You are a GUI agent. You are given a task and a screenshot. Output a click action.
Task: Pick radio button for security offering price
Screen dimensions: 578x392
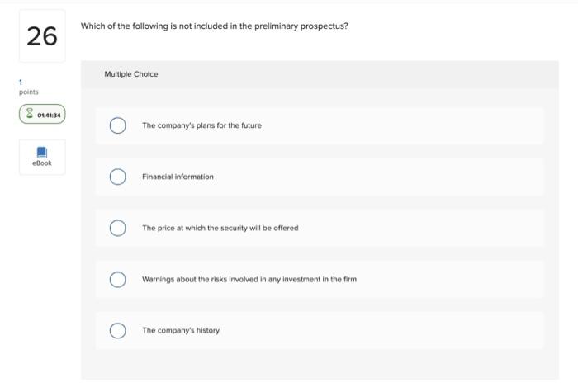pos(118,228)
